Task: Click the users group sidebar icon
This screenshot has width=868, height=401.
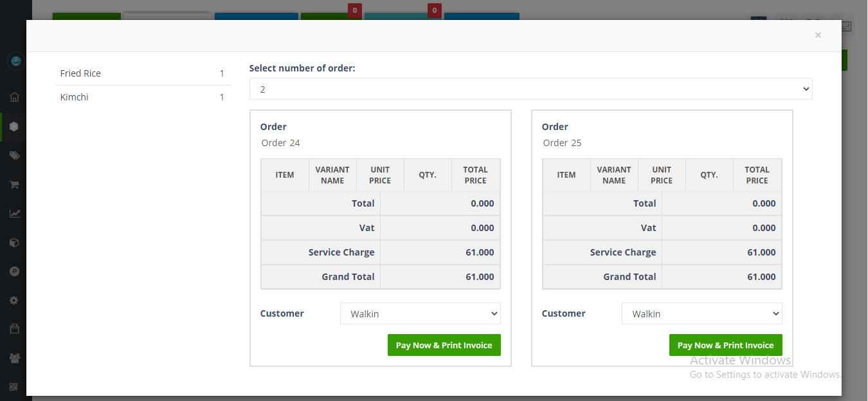Action: point(14,358)
